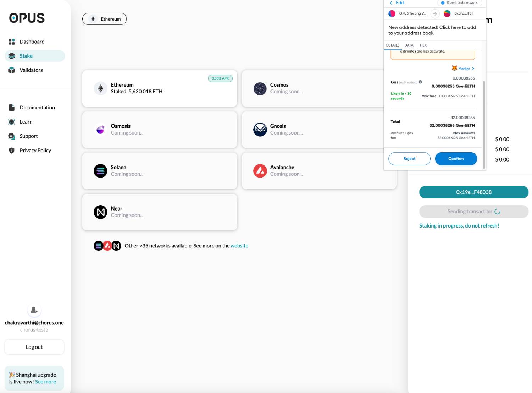
Task: Click the Privacy Policy shield icon
Action: (12, 151)
